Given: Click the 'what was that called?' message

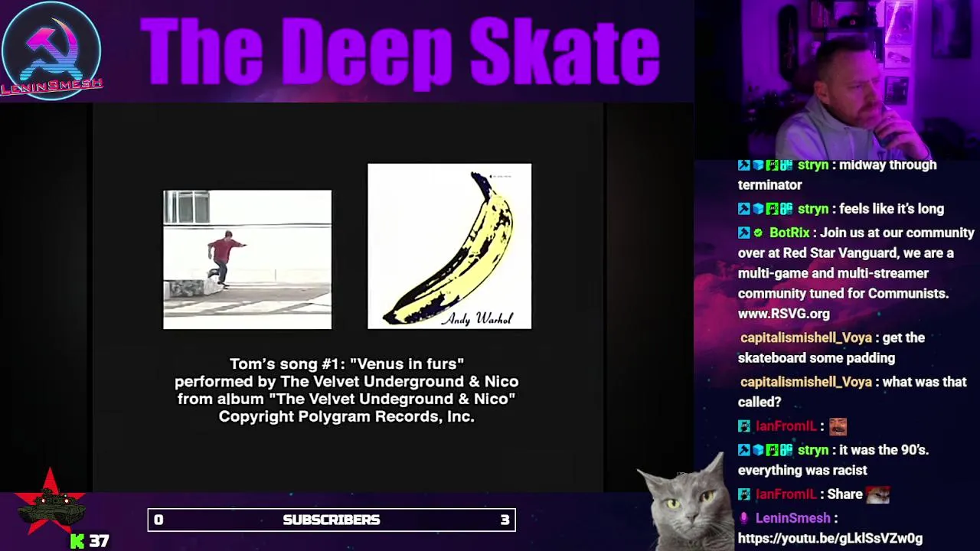Looking at the screenshot, I should [852, 392].
